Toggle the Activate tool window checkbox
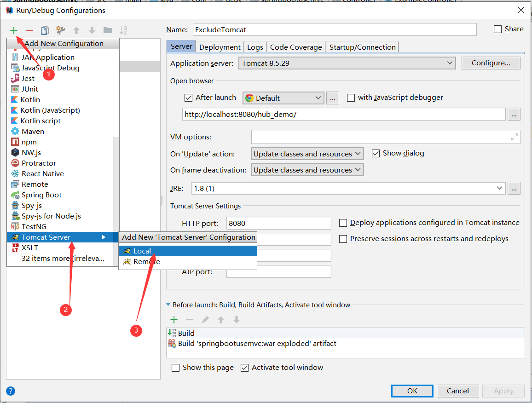 [x=244, y=368]
